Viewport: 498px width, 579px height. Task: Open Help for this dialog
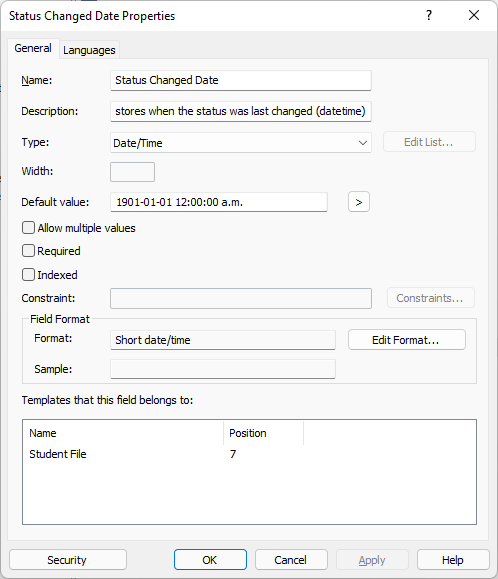point(453,560)
